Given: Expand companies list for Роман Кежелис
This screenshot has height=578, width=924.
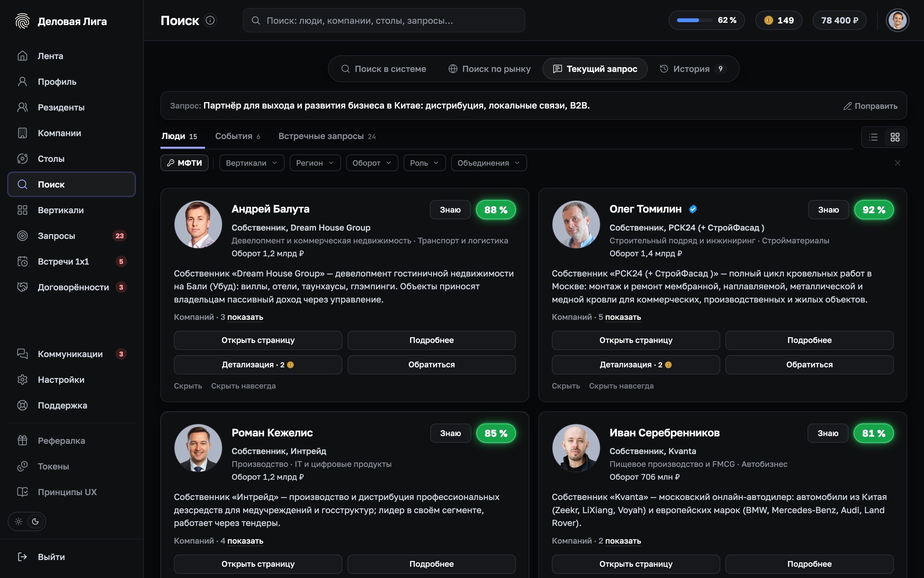Looking at the screenshot, I should coord(245,541).
